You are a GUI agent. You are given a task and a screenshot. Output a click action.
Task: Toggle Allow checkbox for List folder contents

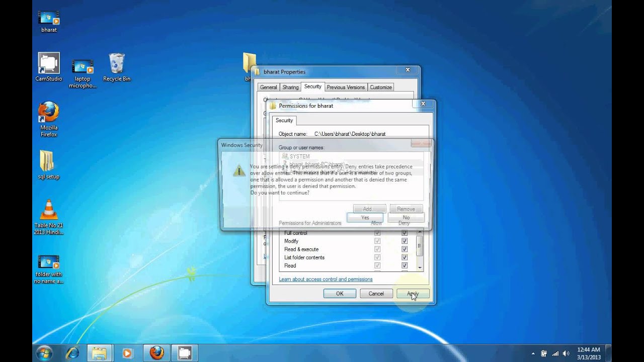(377, 257)
